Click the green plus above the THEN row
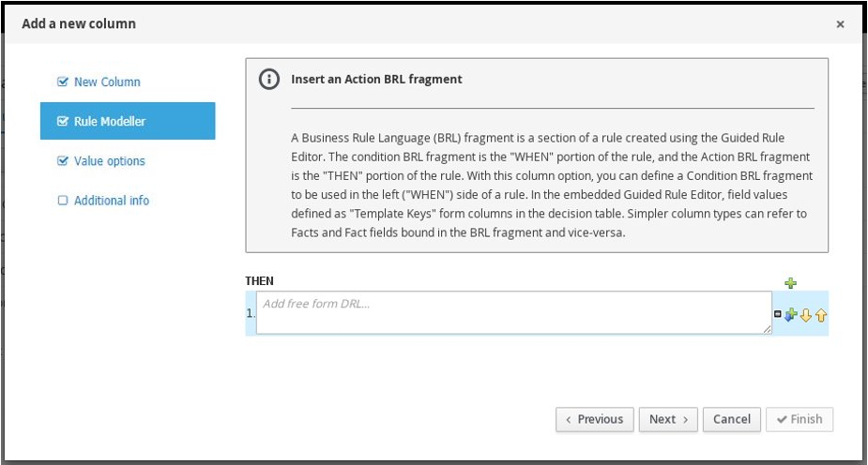The width and height of the screenshot is (868, 465). click(790, 282)
